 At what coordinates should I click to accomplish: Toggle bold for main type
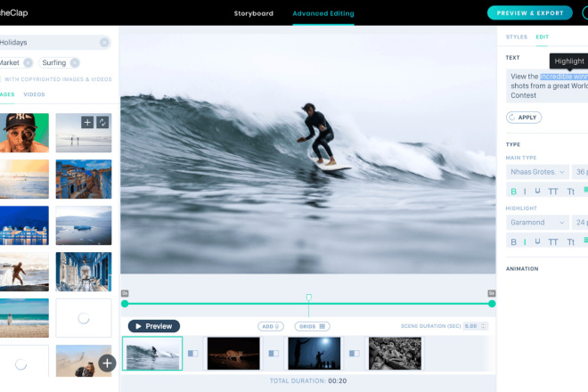coord(513,192)
